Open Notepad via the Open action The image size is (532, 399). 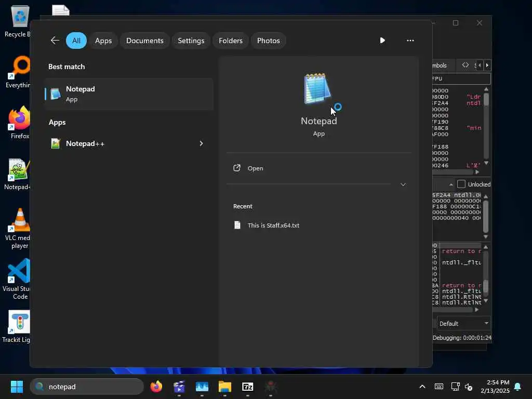pos(318,168)
